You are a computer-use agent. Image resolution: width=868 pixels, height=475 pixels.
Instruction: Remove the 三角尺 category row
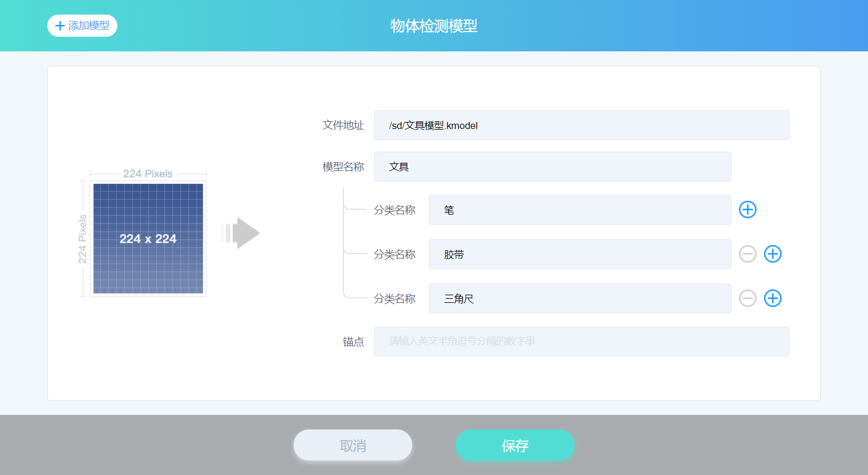point(748,298)
